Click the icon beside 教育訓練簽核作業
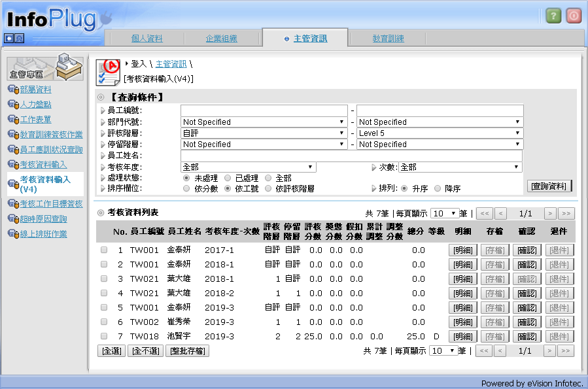Screen dimensions: 588x389 point(13,135)
